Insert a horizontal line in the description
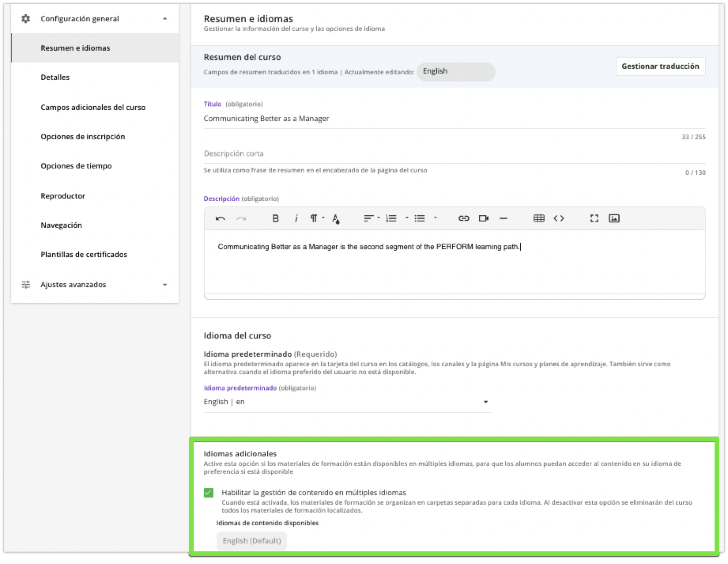 tap(503, 218)
